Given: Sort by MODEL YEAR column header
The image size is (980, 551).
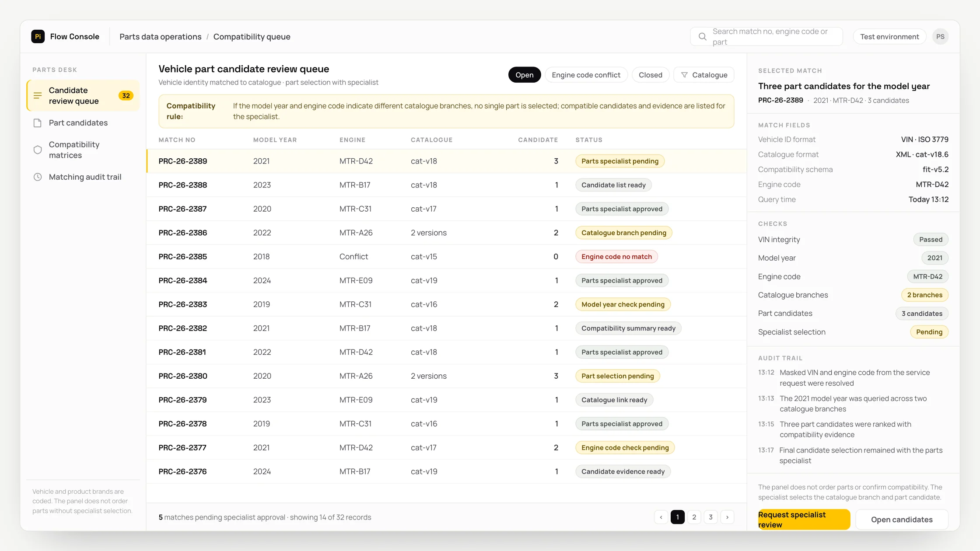Looking at the screenshot, I should coord(275,140).
